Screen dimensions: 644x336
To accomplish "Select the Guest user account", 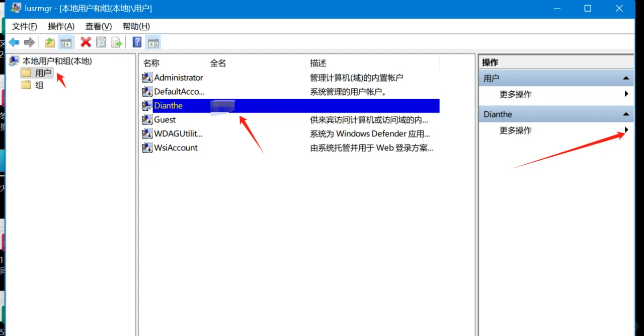I will coord(164,119).
